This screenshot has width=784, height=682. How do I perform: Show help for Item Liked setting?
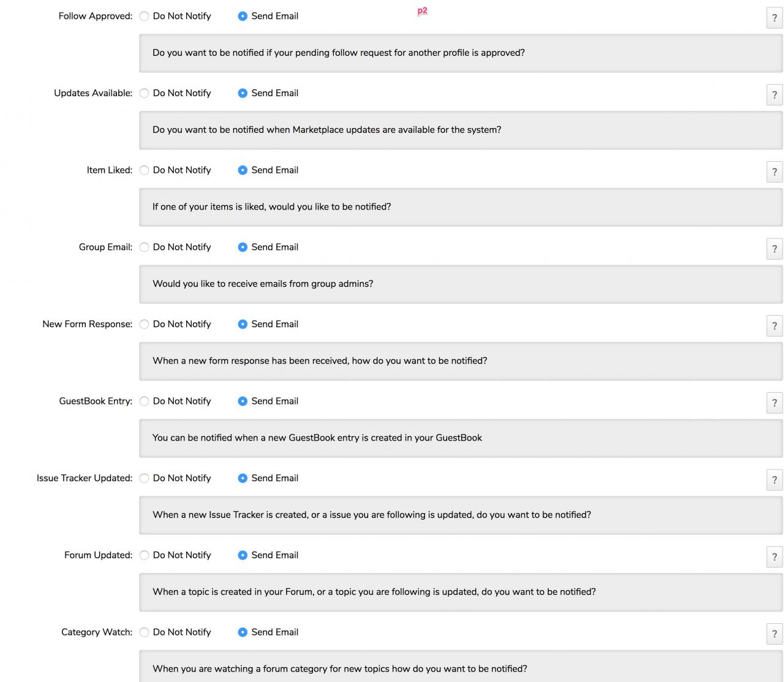(774, 172)
